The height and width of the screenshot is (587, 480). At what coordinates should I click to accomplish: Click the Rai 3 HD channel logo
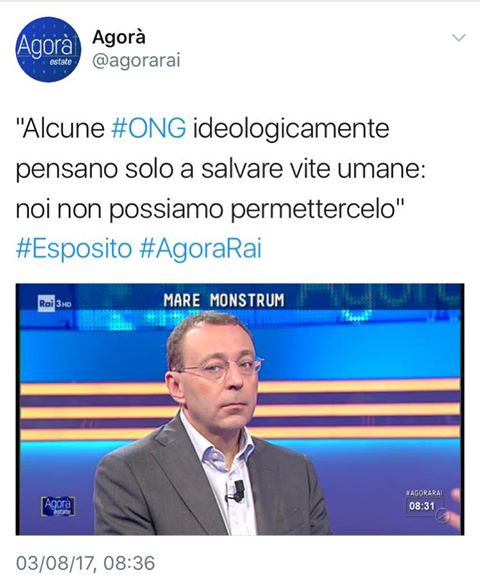[55, 304]
